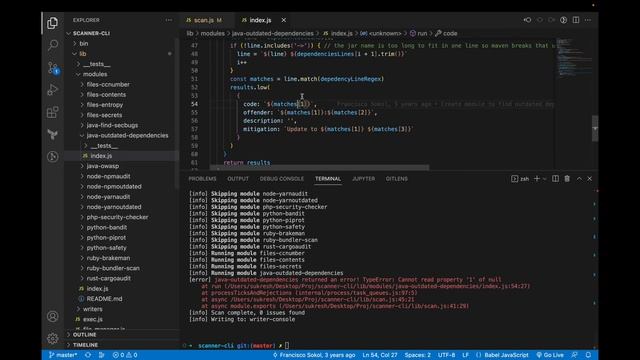Open the Jupyter panel tab

pos(363,179)
